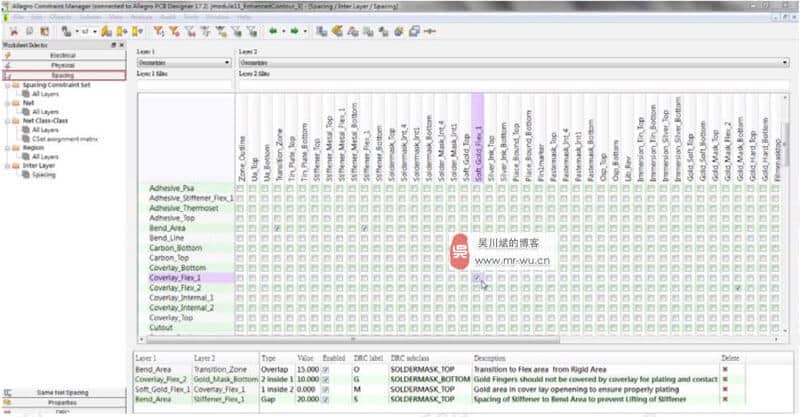Screen dimensions: 800x417
Task: Click the green forward arrow in the toolbar
Action: pos(298,31)
